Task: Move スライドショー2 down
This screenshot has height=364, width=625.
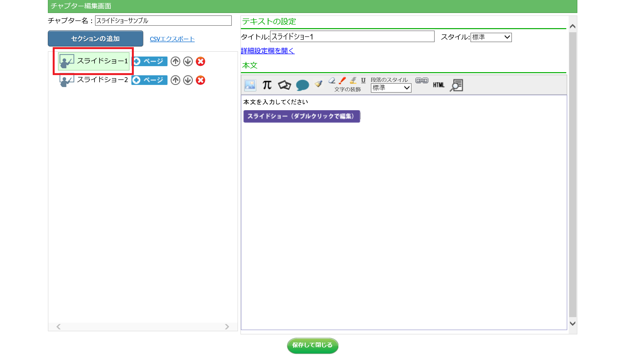Action: click(x=188, y=80)
